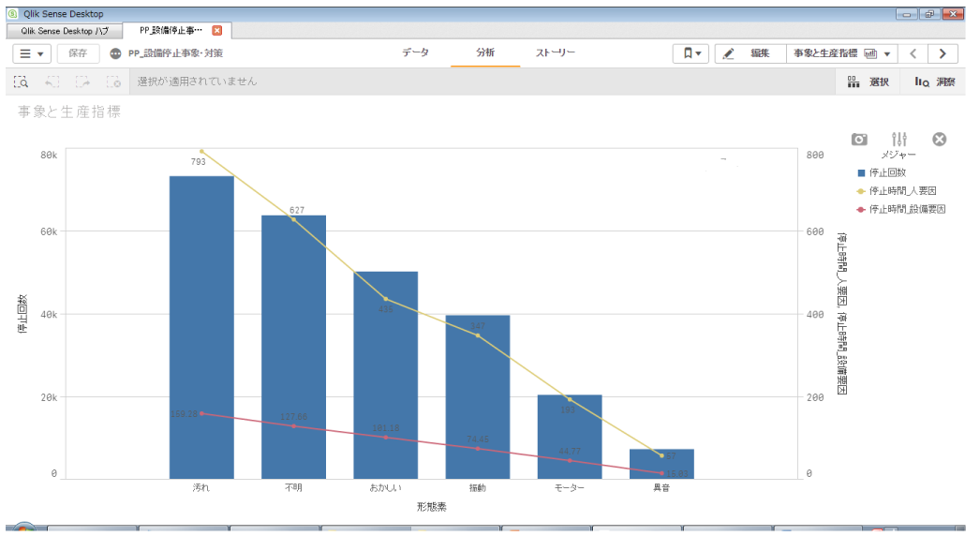The width and height of the screenshot is (980, 536).
Task: Go to the previous sheet arrow
Action: click(913, 53)
